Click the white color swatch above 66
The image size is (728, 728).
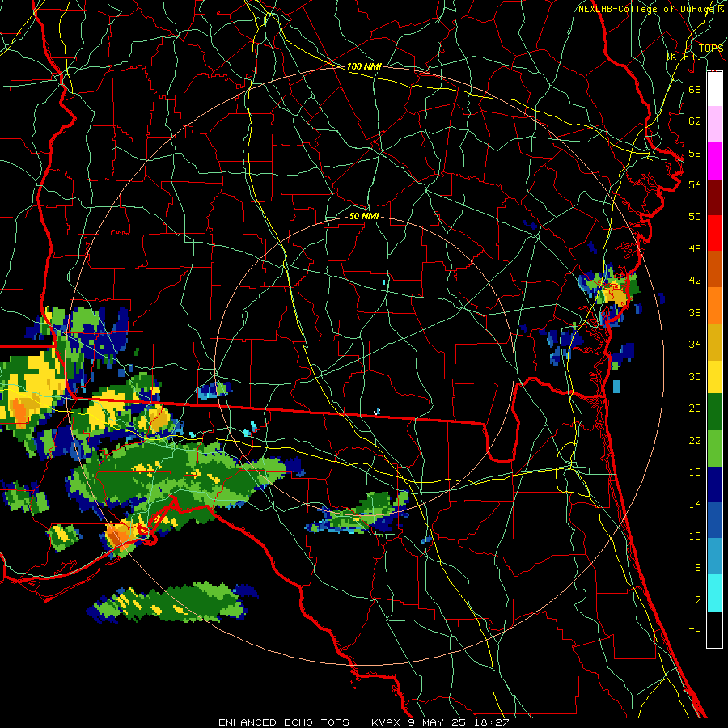pos(714,89)
